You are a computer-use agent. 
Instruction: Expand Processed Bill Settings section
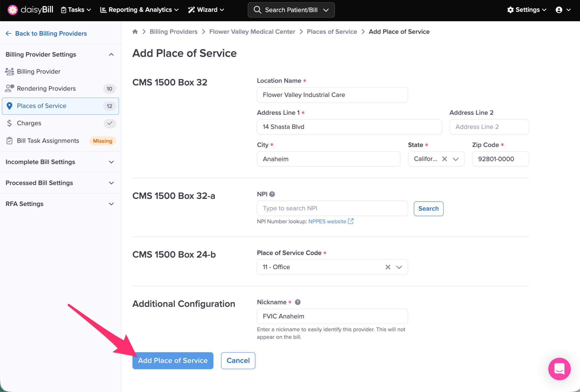pyautogui.click(x=60, y=183)
